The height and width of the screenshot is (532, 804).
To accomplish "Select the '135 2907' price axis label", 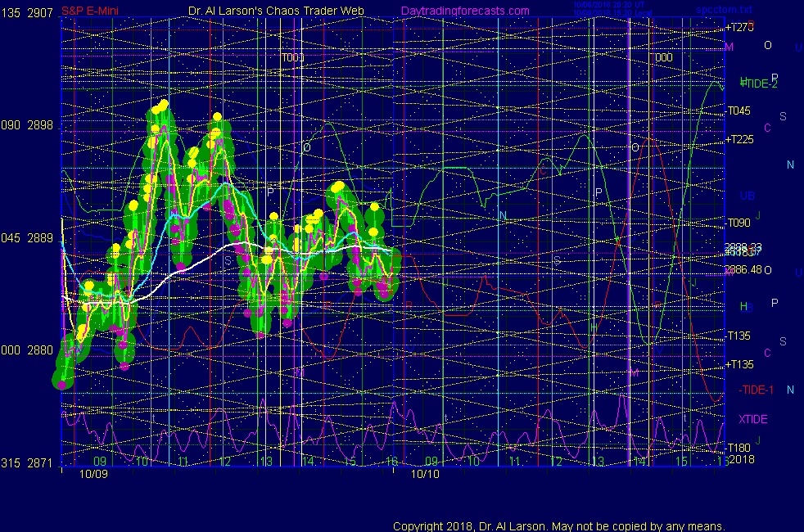I will [27, 13].
